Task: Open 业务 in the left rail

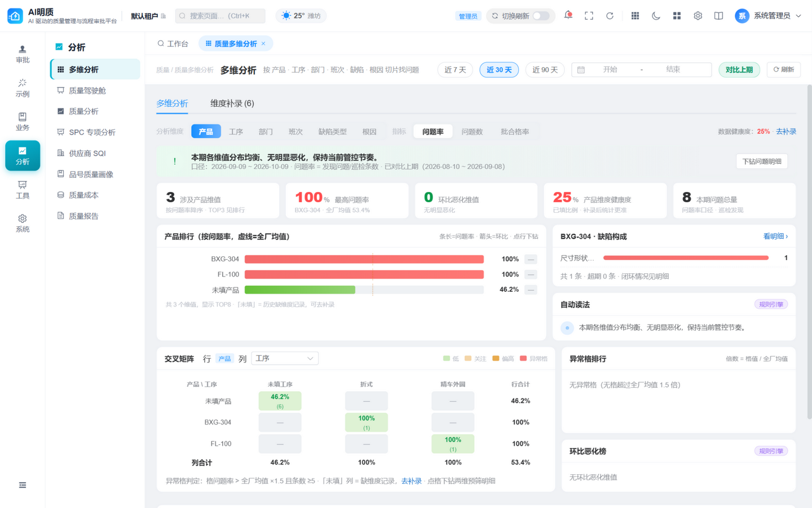Action: [x=23, y=121]
